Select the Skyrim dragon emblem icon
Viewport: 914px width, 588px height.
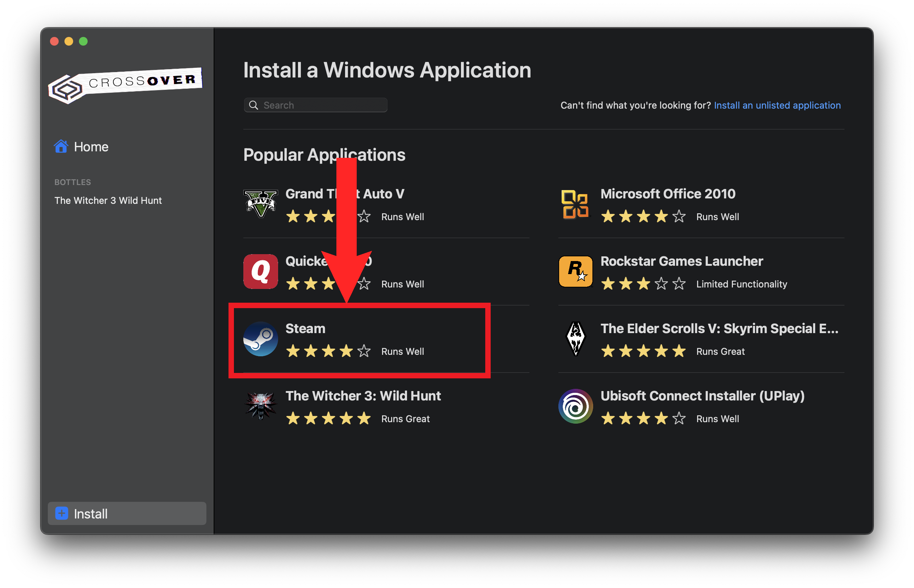(x=575, y=339)
